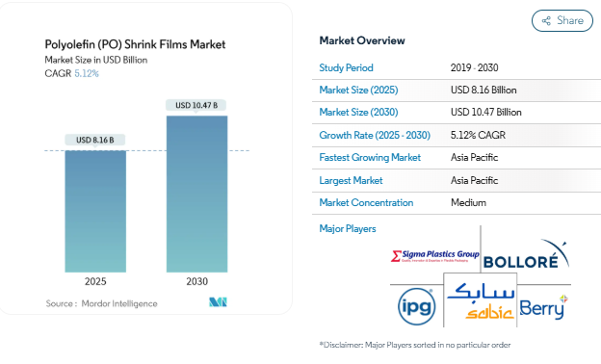Click Largest Market label
601x364 pixels.
tap(351, 180)
